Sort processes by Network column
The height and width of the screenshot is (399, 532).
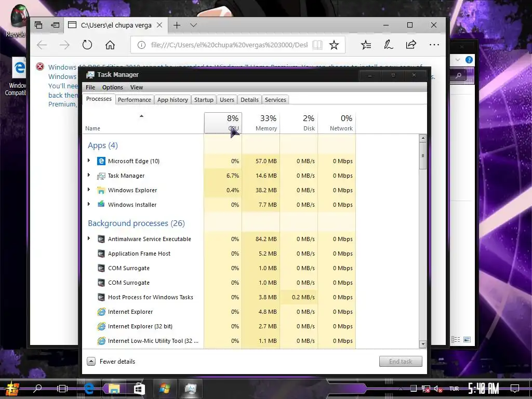pyautogui.click(x=337, y=123)
